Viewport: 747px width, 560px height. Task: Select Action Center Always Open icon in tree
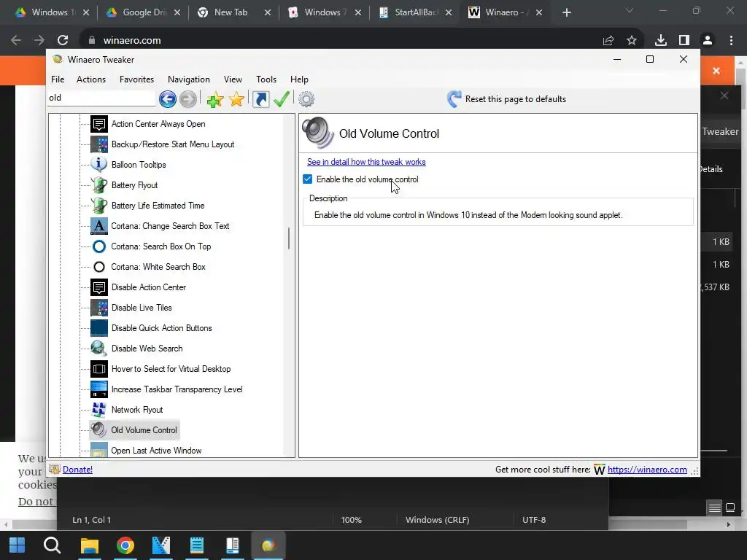click(x=99, y=124)
